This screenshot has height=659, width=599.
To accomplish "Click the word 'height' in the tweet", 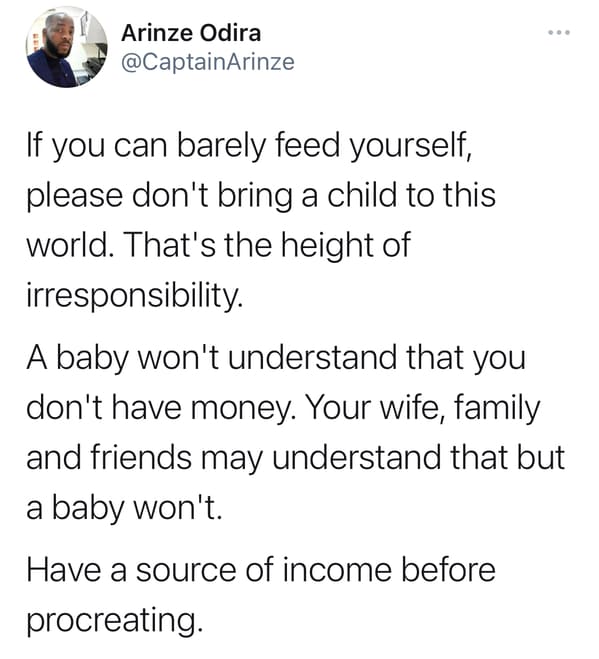I will click(x=327, y=246).
